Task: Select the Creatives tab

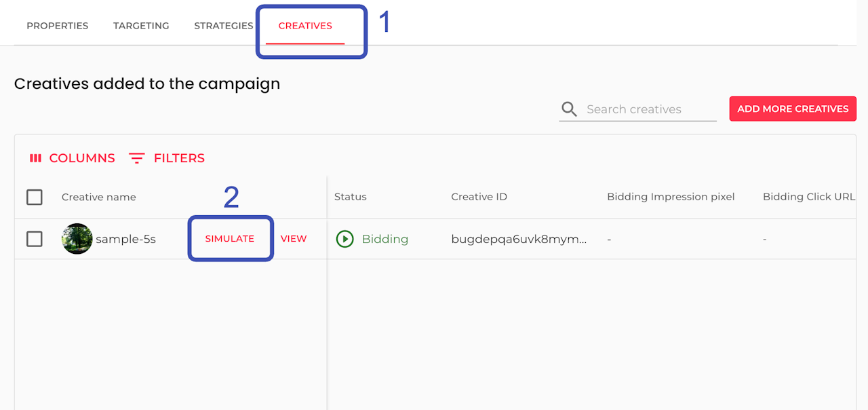Action: [305, 26]
